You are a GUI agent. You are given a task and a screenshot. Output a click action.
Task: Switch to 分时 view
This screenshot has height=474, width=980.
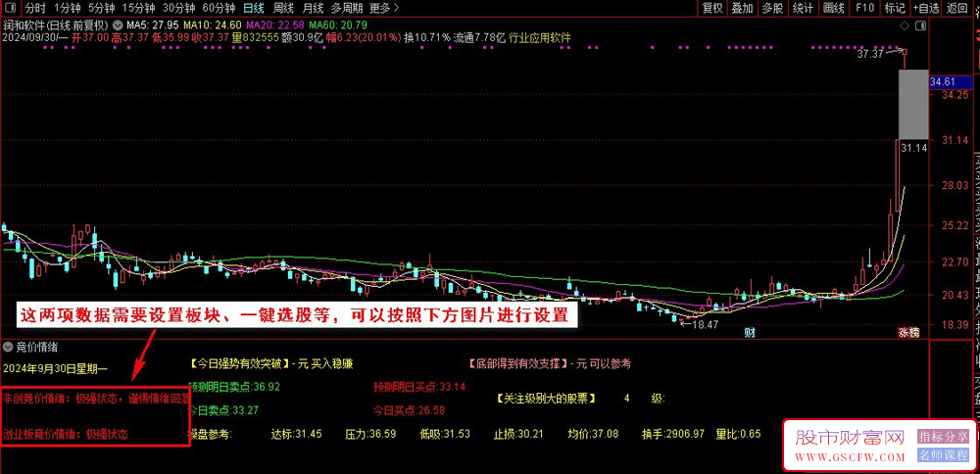pyautogui.click(x=35, y=8)
